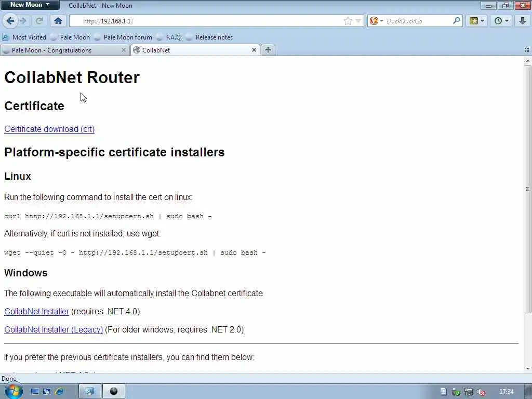
Task: Click CollabNet Installer (Legacy) link
Action: point(54,330)
